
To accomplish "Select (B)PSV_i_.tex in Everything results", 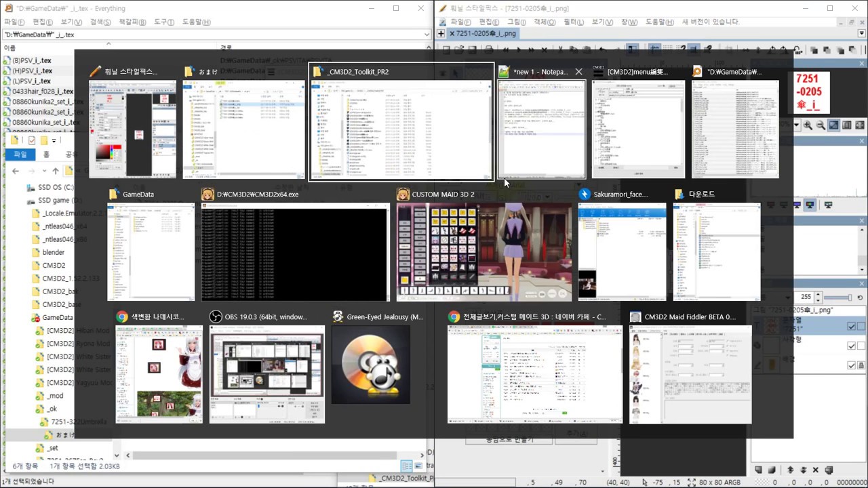I will [32, 60].
